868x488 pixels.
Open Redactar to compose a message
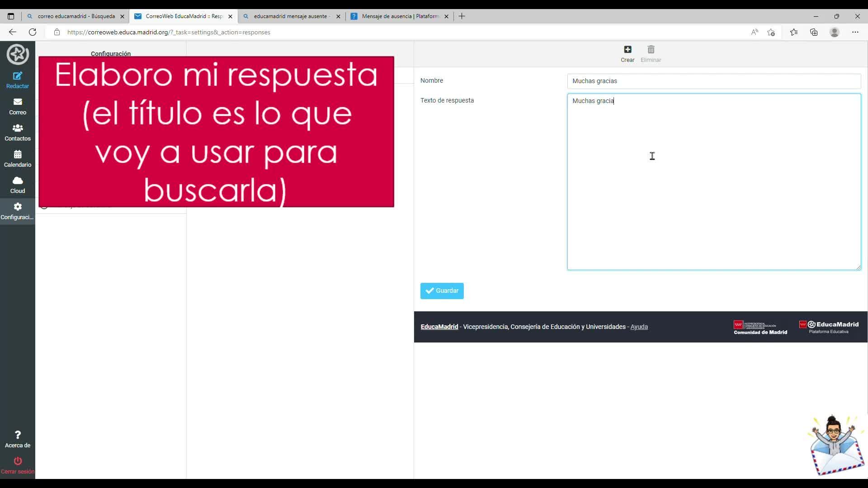(18, 80)
